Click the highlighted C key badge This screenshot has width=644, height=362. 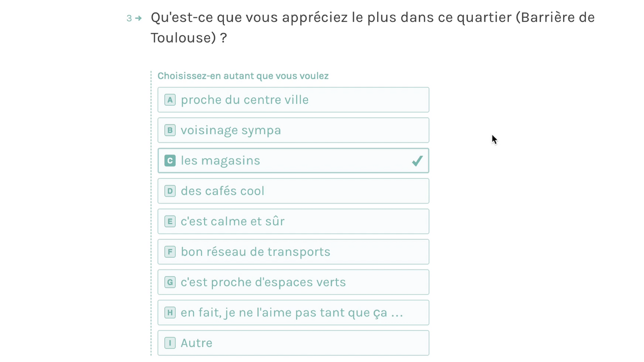coord(170,160)
